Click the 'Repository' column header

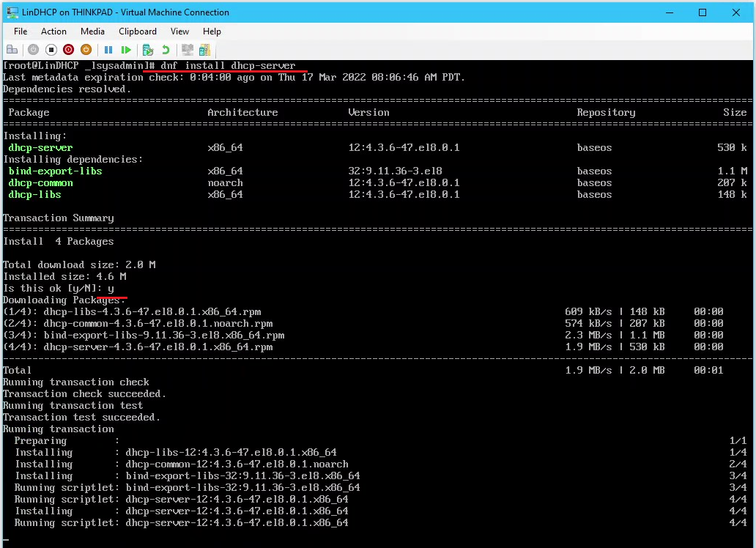606,112
